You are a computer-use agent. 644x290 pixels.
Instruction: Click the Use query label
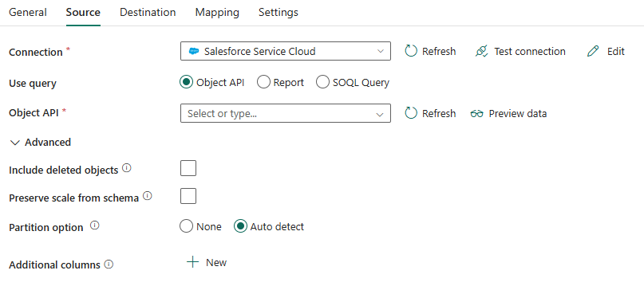(x=33, y=84)
